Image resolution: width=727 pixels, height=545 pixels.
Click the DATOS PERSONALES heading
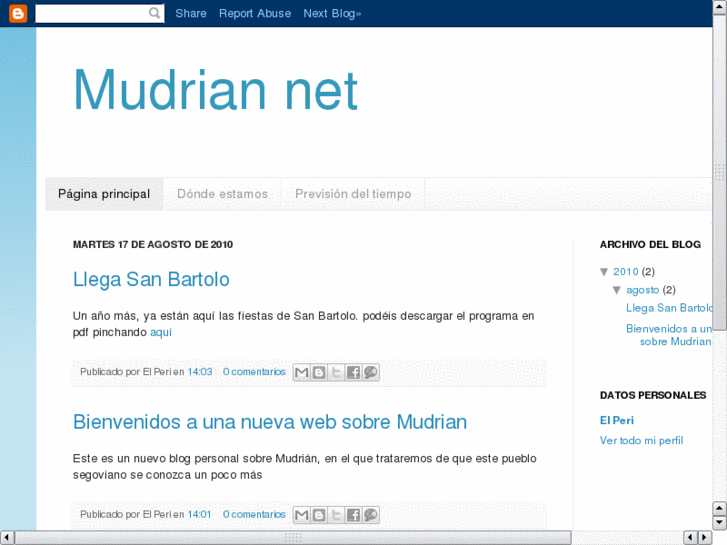(653, 396)
